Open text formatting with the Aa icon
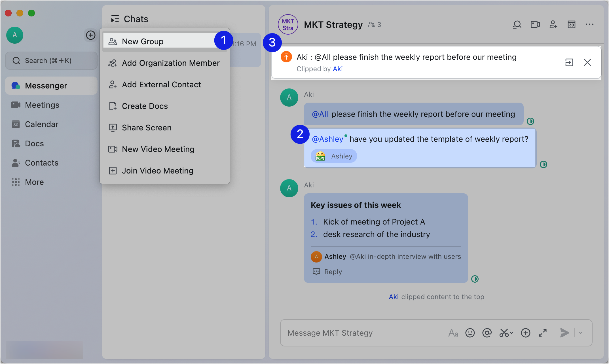The height and width of the screenshot is (364, 609). click(x=453, y=333)
